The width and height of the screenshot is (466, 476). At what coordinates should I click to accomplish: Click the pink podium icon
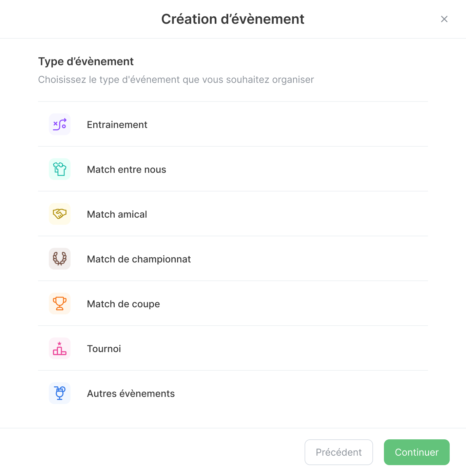[60, 348]
